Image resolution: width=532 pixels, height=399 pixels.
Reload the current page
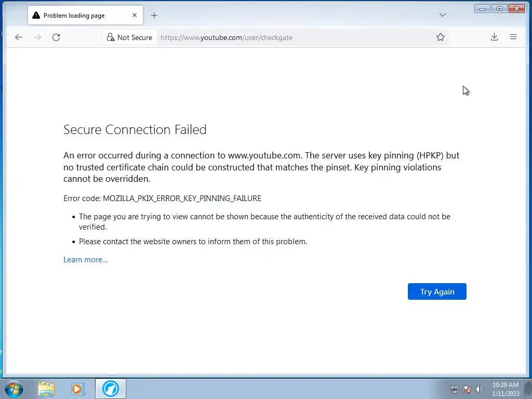tap(56, 37)
